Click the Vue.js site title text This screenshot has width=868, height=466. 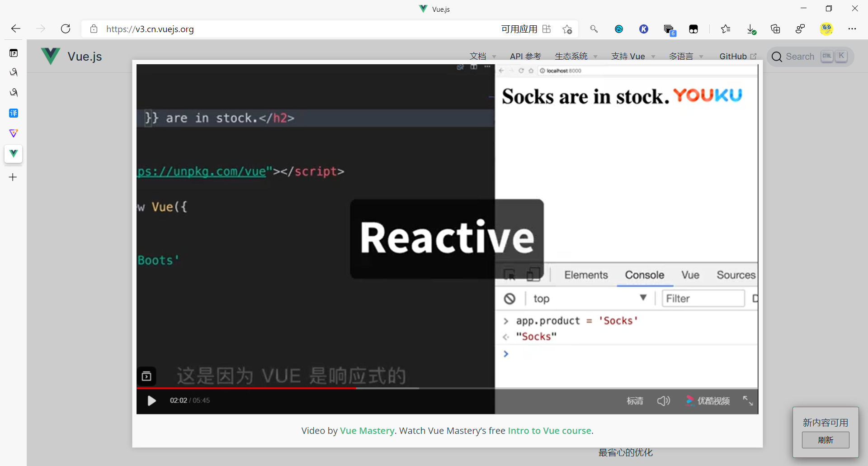coord(85,57)
